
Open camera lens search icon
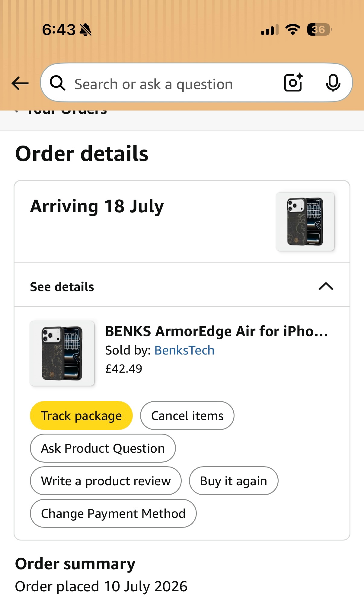(x=294, y=82)
